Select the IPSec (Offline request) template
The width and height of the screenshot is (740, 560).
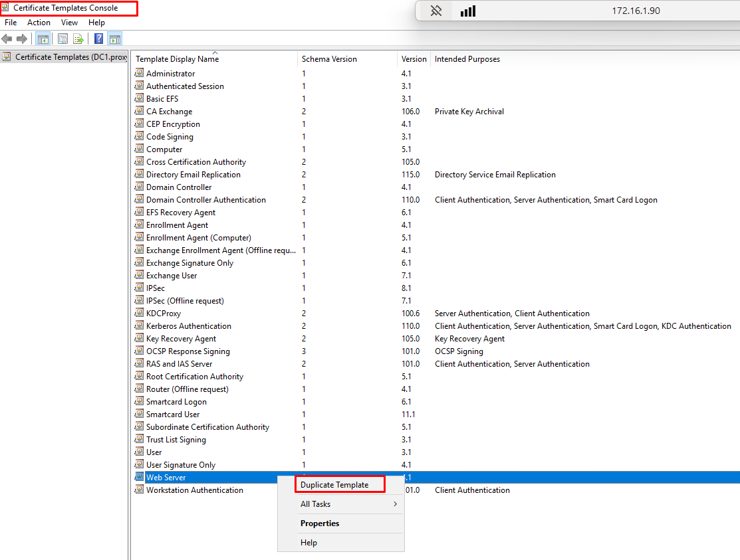(185, 301)
